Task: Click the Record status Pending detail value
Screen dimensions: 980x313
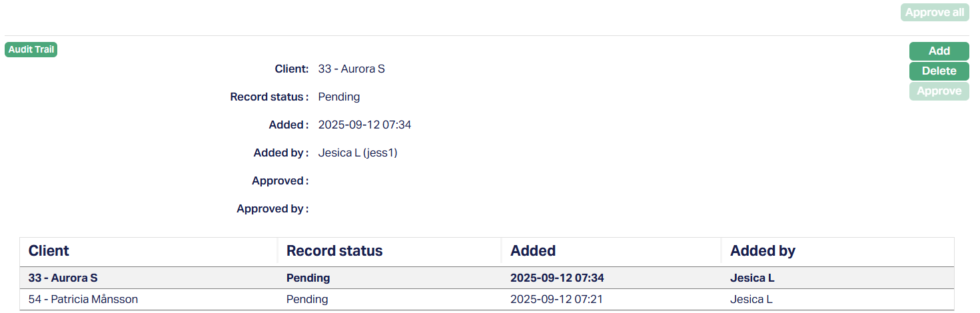Action: (339, 97)
